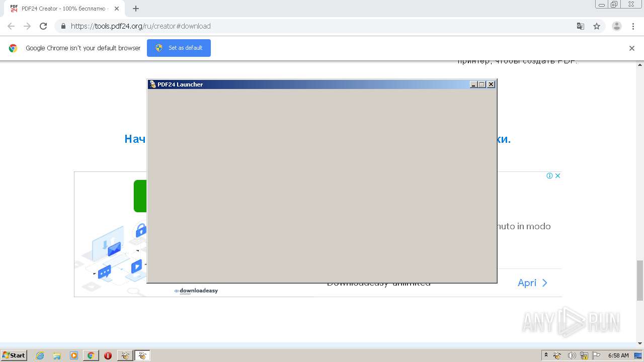Screen dimensions: 644x362
Task: Show hidden system tray icons
Action: tap(546, 355)
